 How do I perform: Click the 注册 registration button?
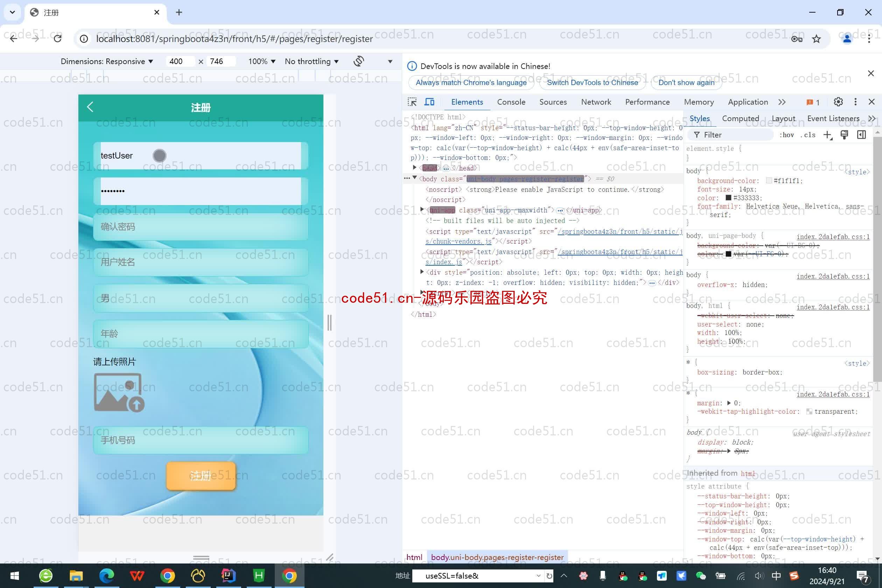pos(201,475)
